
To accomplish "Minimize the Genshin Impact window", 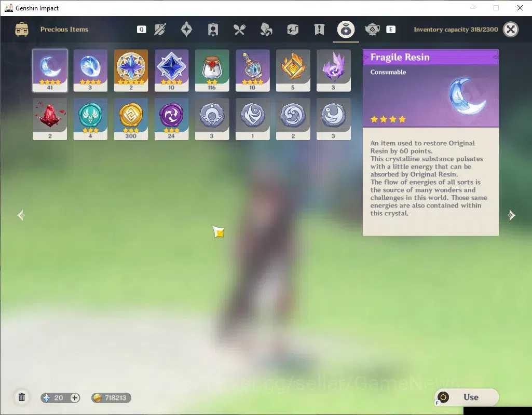I will 473,8.
